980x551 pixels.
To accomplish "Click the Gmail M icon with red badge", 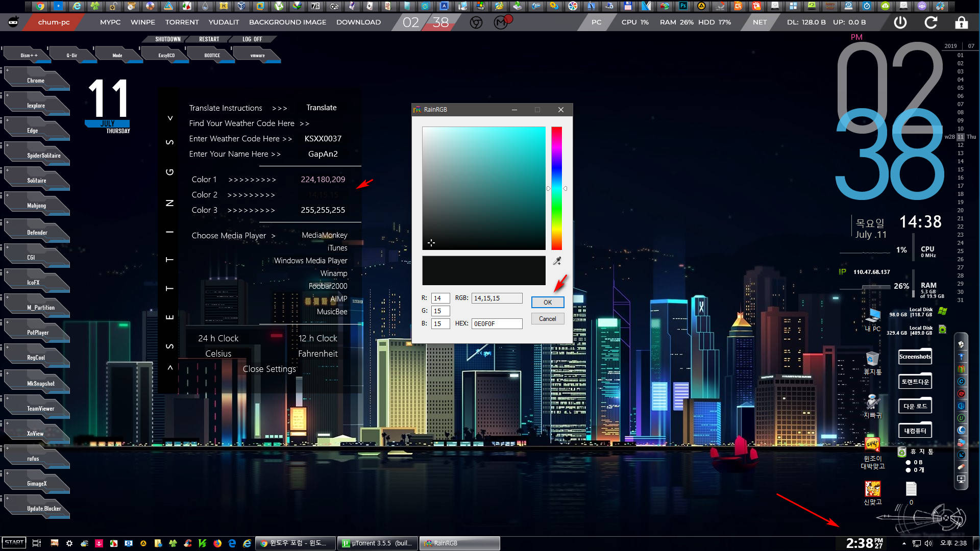I will [502, 22].
